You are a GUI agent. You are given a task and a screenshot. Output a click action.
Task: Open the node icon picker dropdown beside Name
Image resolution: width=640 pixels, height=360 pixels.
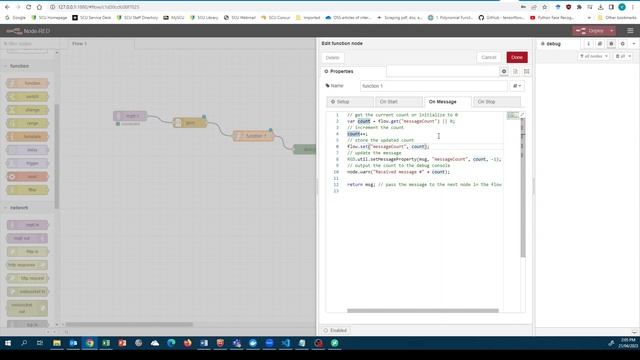tap(517, 86)
